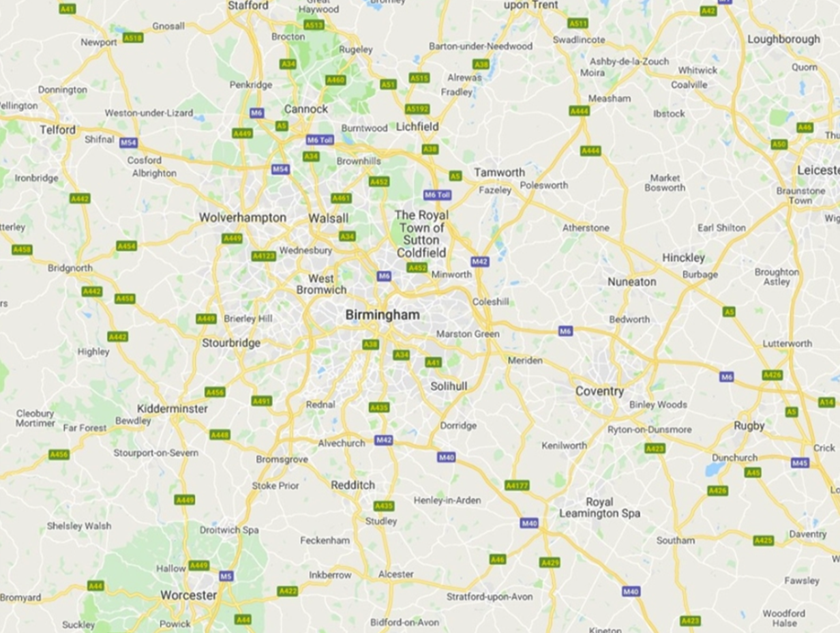
Task: Select the Stratford-upon-Avon label
Action: (490, 597)
